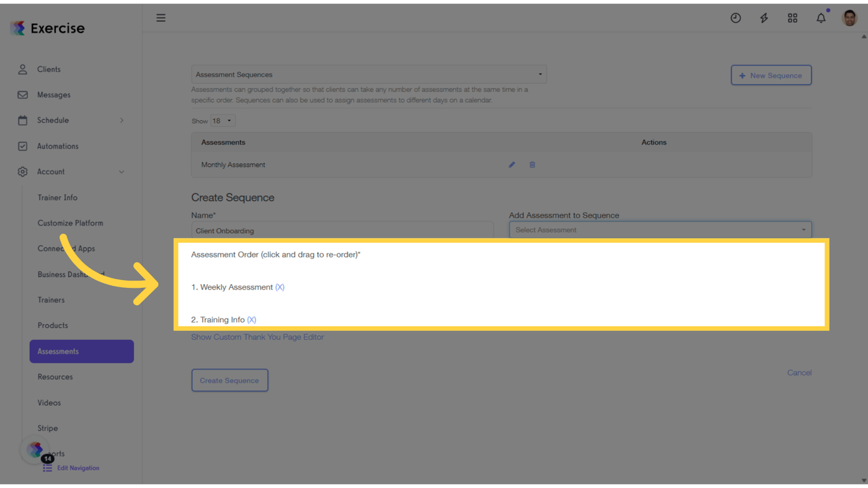Screen dimensions: 868x488
Task: Open the apps grid icon
Action: pos(792,18)
